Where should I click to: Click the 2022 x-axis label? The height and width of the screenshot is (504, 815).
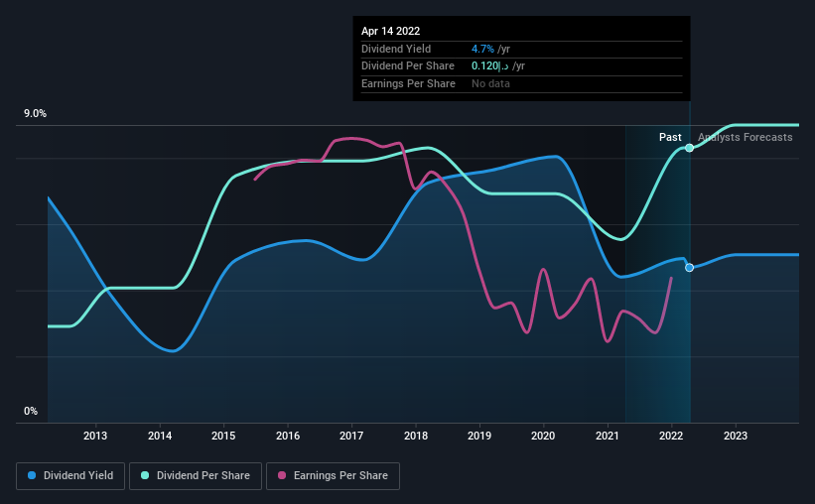point(671,436)
